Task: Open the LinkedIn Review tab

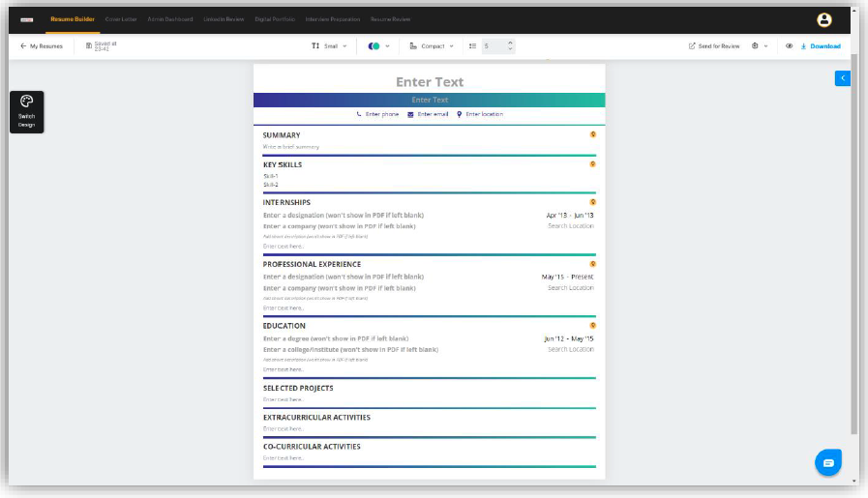Action: point(224,19)
